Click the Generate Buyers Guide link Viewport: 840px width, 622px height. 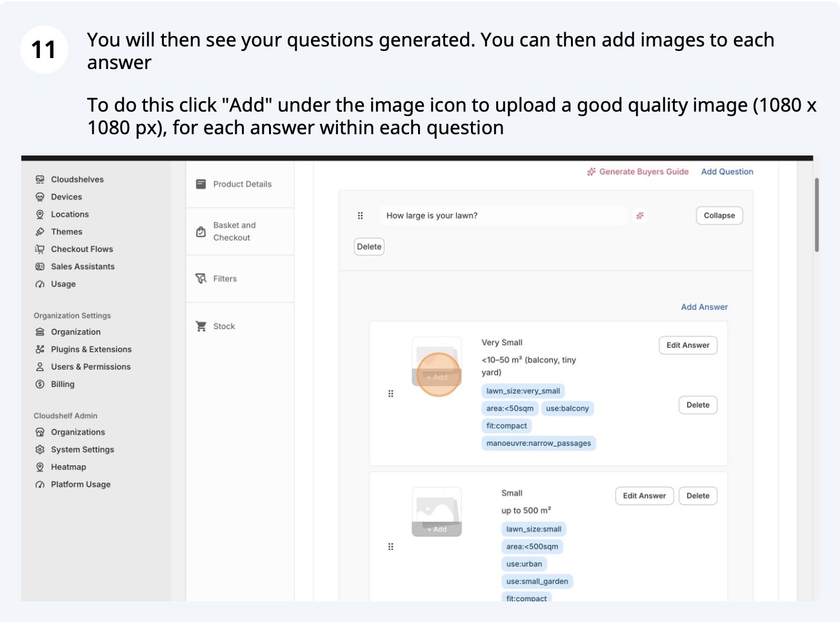click(x=643, y=172)
